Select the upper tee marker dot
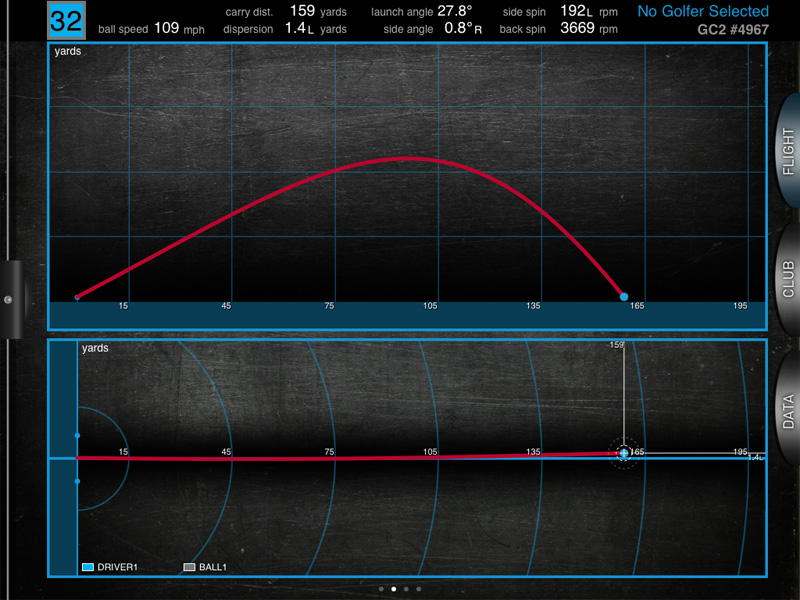The width and height of the screenshot is (800, 600). (x=77, y=436)
